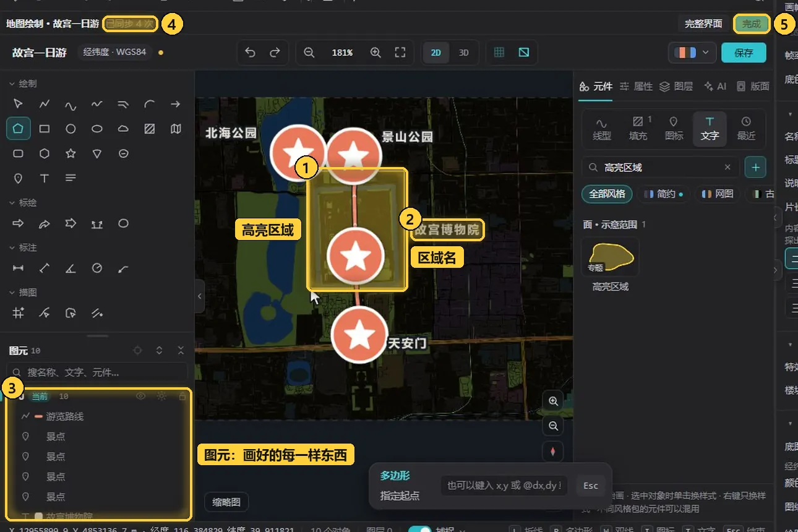This screenshot has height=532, width=798.
Task: Select the folded map region tool
Action: point(176,129)
